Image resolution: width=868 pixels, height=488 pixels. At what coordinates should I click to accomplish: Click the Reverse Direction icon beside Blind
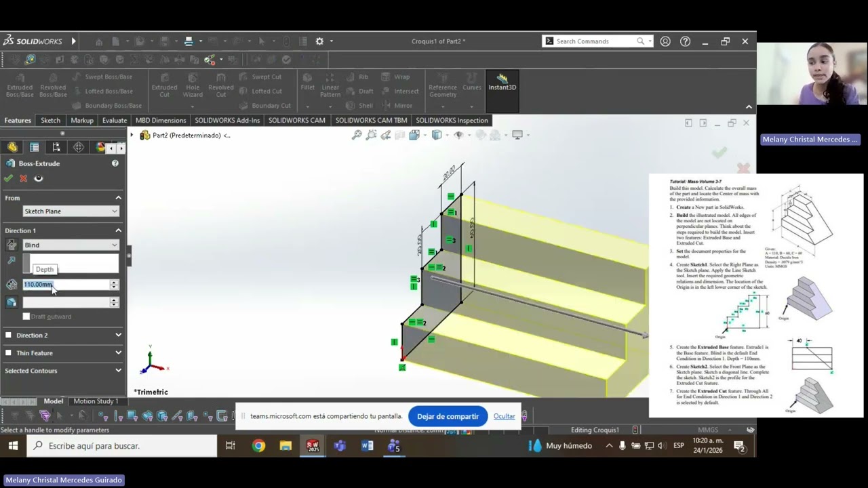pyautogui.click(x=12, y=245)
